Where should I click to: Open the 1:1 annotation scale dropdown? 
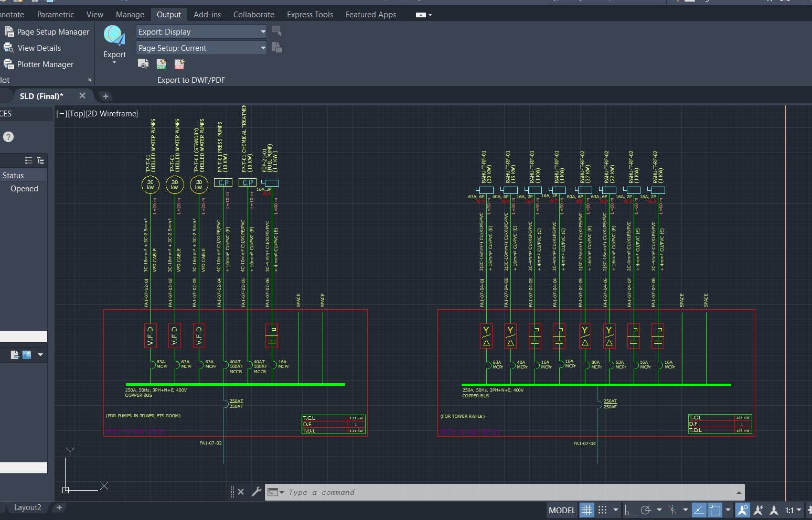[793, 510]
